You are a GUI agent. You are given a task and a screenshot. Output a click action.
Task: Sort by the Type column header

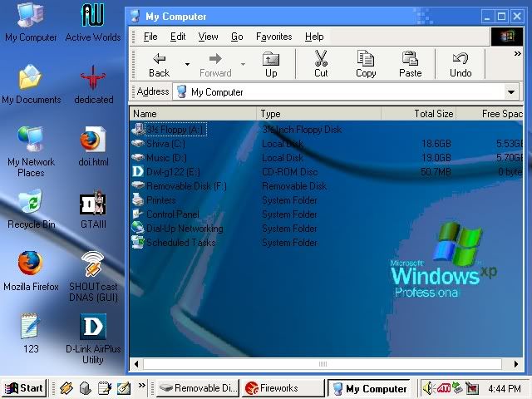[x=319, y=114]
